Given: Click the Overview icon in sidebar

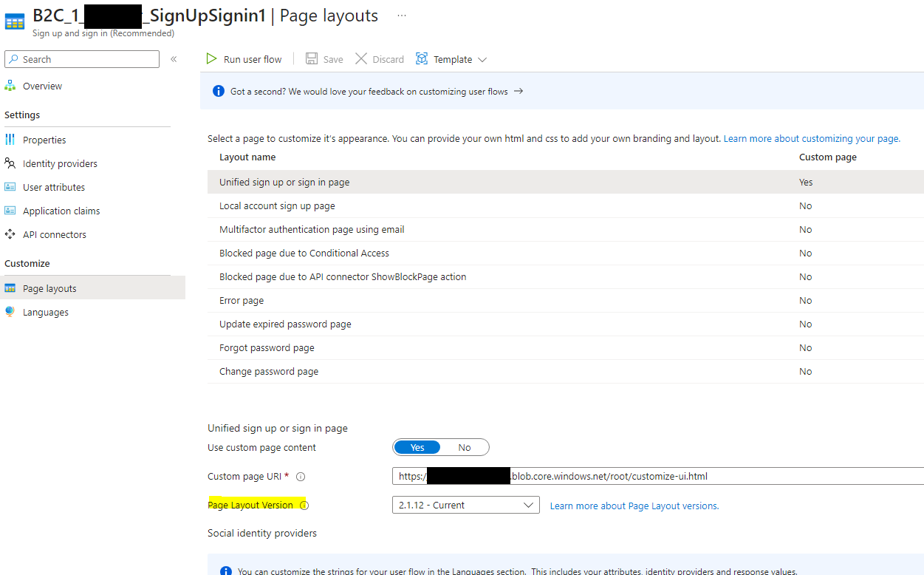Looking at the screenshot, I should tap(10, 86).
